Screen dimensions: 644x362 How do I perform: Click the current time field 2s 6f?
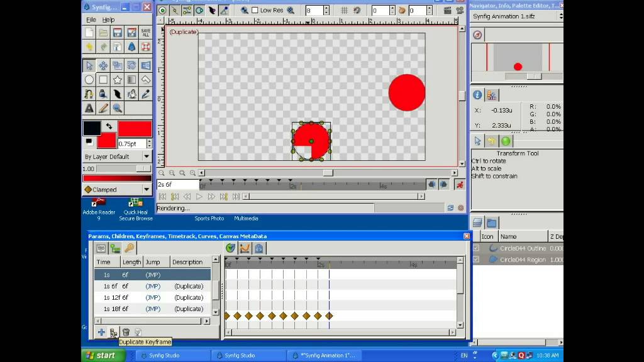pyautogui.click(x=177, y=185)
